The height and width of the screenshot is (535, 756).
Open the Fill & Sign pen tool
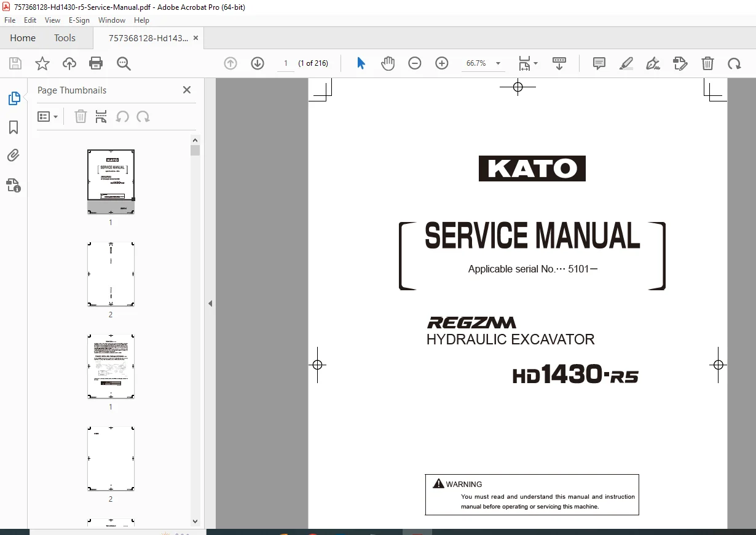click(x=653, y=63)
